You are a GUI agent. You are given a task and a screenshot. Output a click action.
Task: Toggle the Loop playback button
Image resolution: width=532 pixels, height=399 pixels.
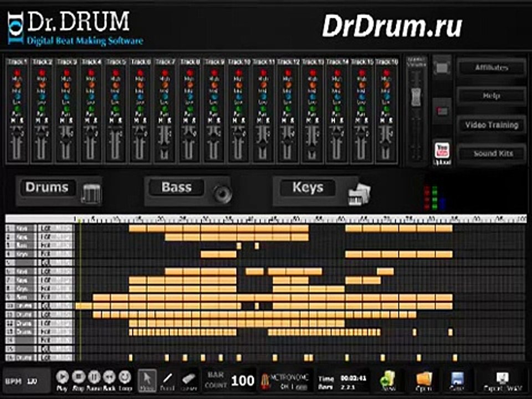coord(125,377)
